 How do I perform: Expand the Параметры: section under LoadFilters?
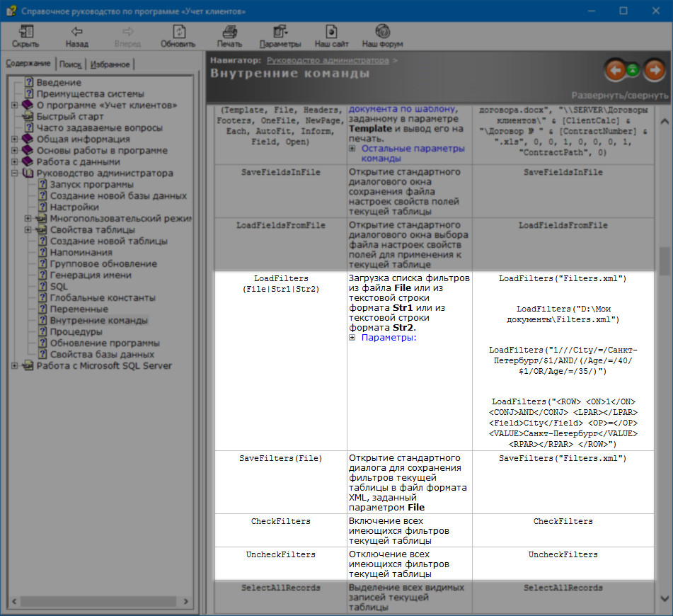pos(389,338)
